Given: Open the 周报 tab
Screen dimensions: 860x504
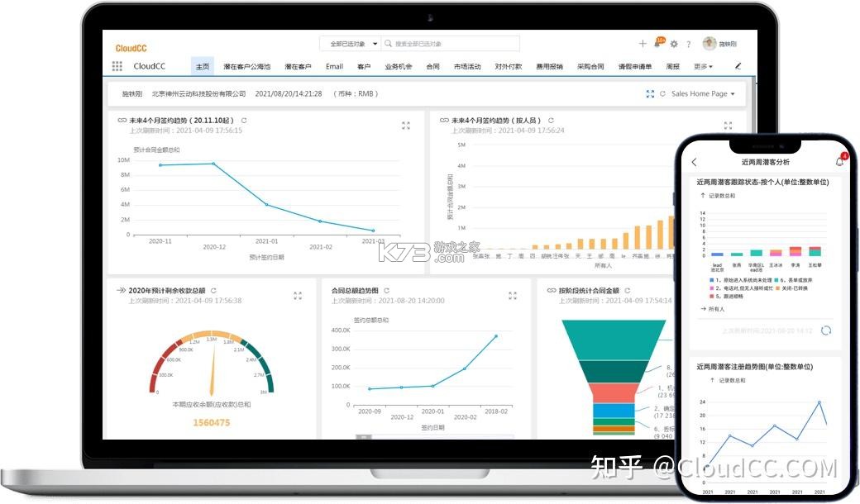Looking at the screenshot, I should coord(673,66).
